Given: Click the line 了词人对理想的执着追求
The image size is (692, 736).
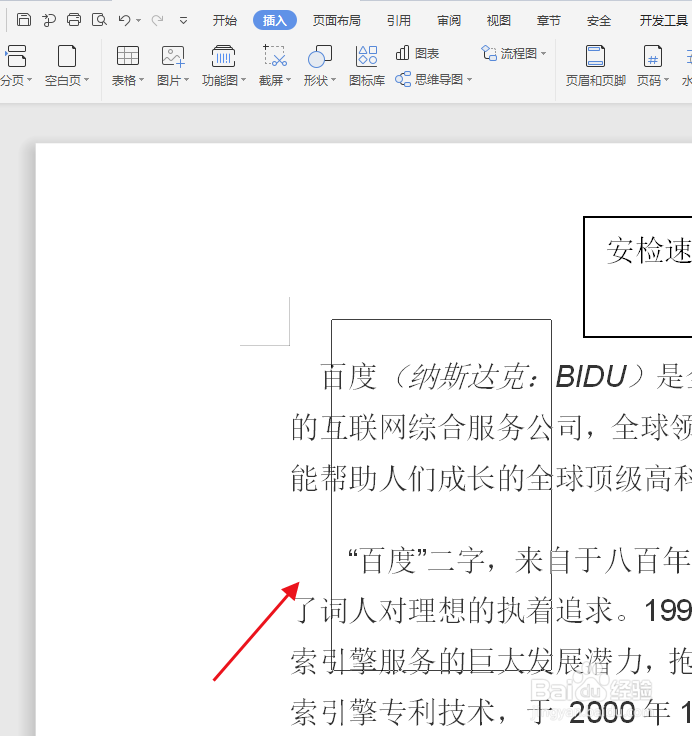Looking at the screenshot, I should pyautogui.click(x=451, y=611).
